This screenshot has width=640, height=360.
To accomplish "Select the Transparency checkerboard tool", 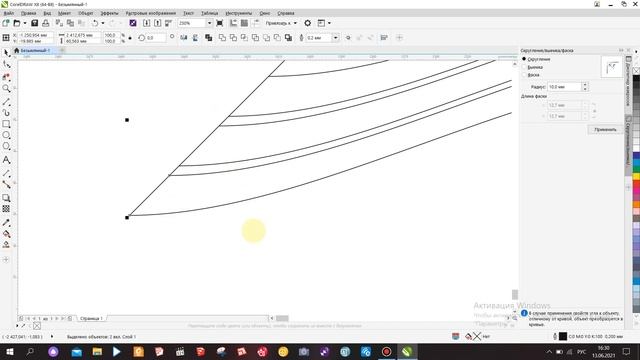I will pos(6,209).
